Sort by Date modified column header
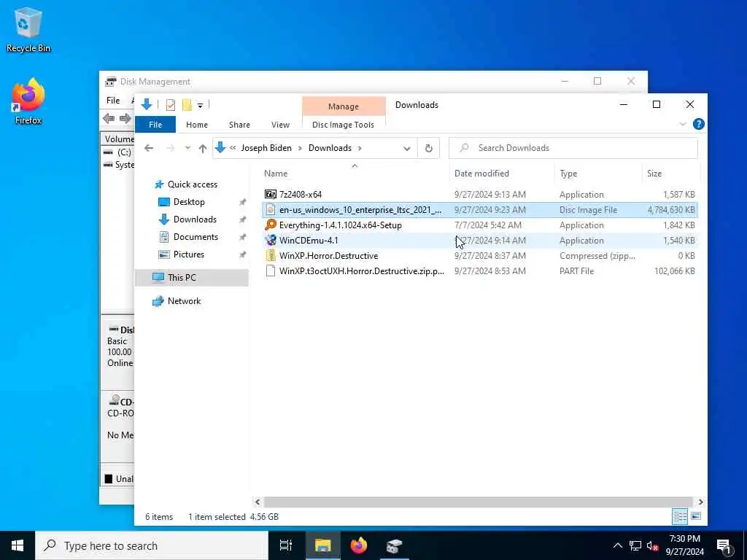 (x=481, y=174)
